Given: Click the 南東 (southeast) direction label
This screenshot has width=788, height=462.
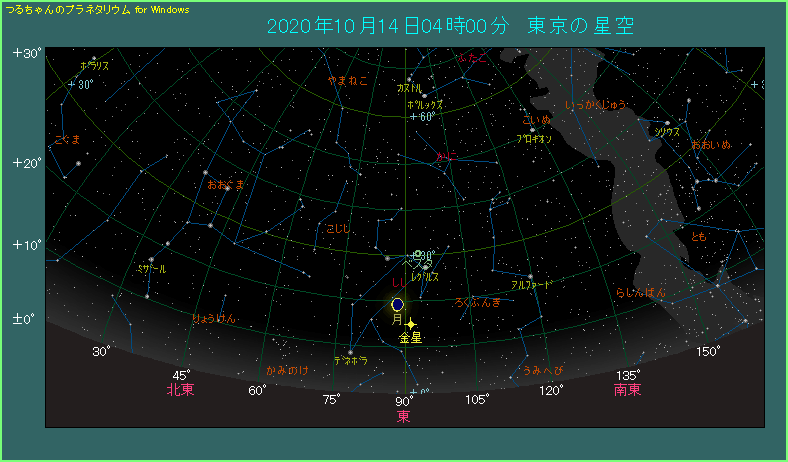Looking at the screenshot, I should coord(627,390).
